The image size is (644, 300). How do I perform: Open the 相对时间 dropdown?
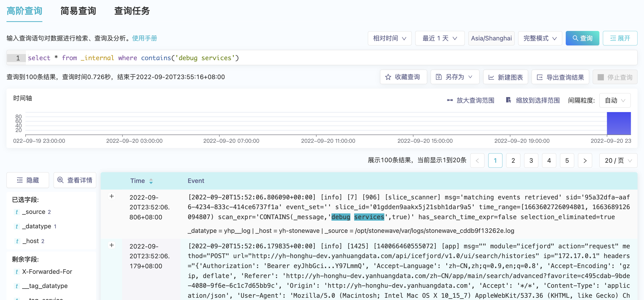pos(390,38)
